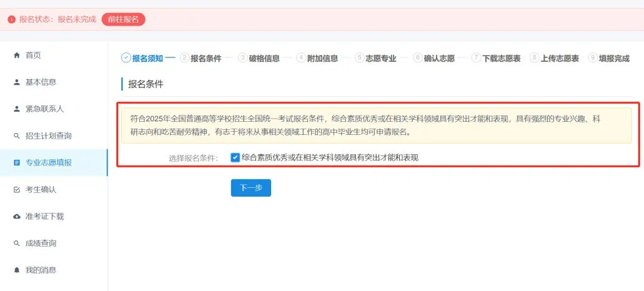Open 紧急联系人 in the sidebar
The height and width of the screenshot is (291, 644).
coord(54,109)
